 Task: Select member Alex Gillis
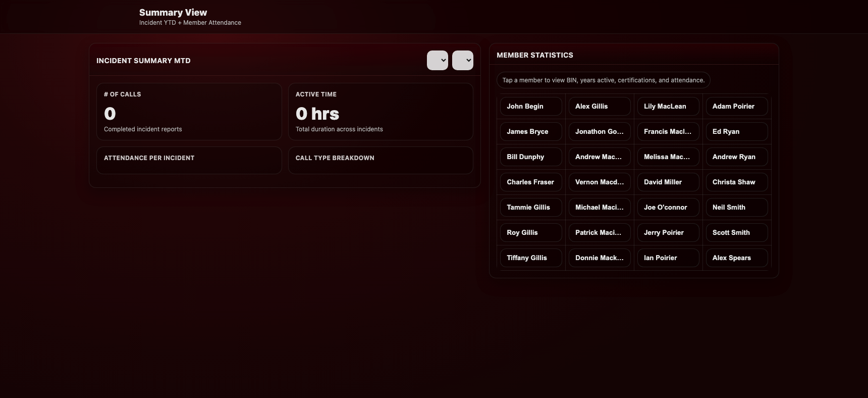(x=599, y=107)
